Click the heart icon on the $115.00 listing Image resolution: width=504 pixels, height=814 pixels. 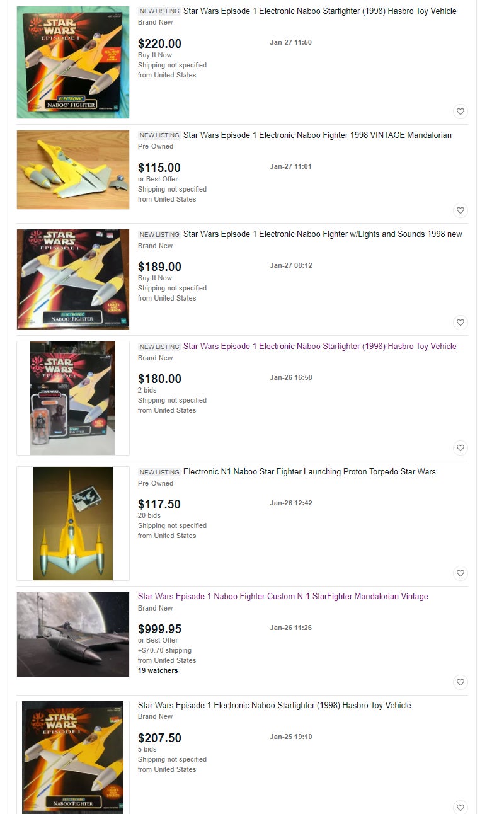(461, 210)
